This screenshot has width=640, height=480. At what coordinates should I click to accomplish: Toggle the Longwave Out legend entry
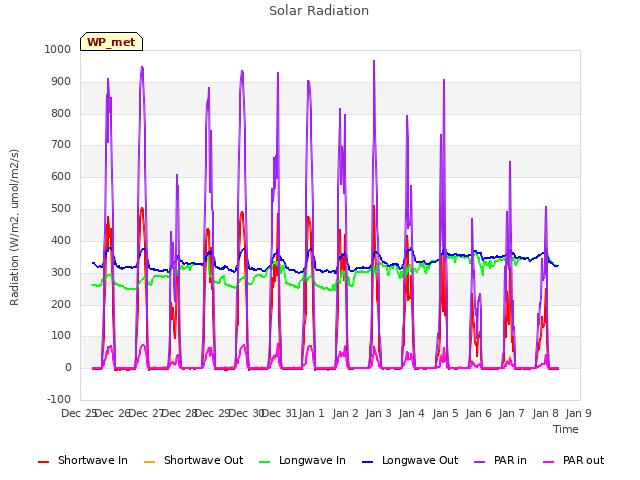[410, 460]
